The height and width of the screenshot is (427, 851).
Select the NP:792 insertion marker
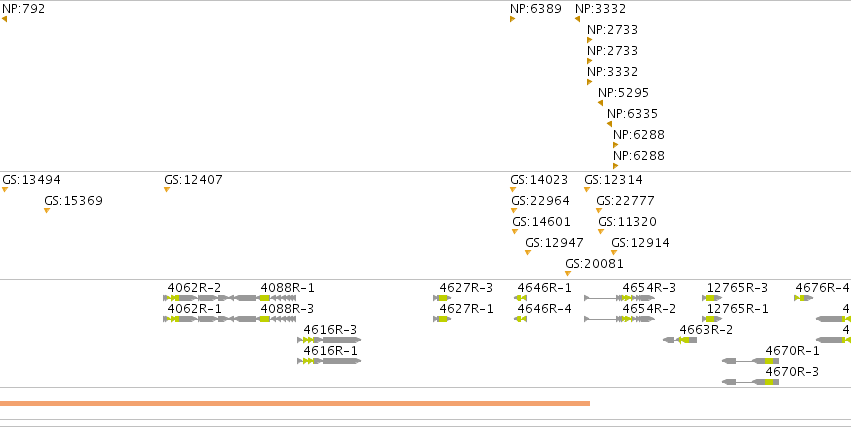pyautogui.click(x=4, y=19)
